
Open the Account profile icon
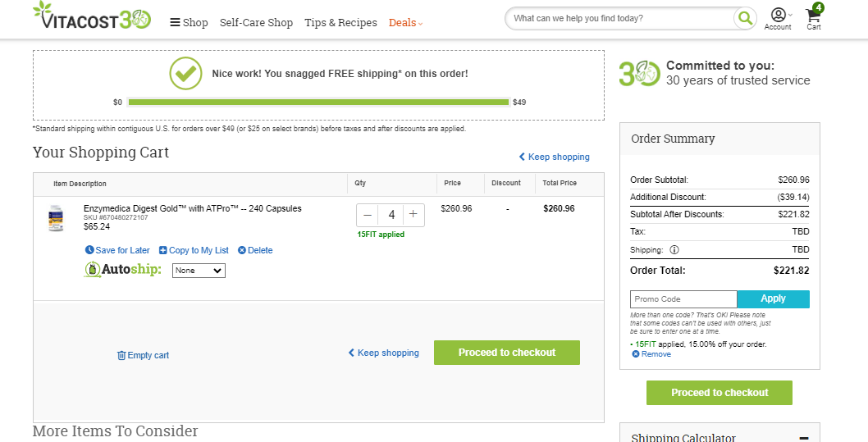pyautogui.click(x=778, y=15)
